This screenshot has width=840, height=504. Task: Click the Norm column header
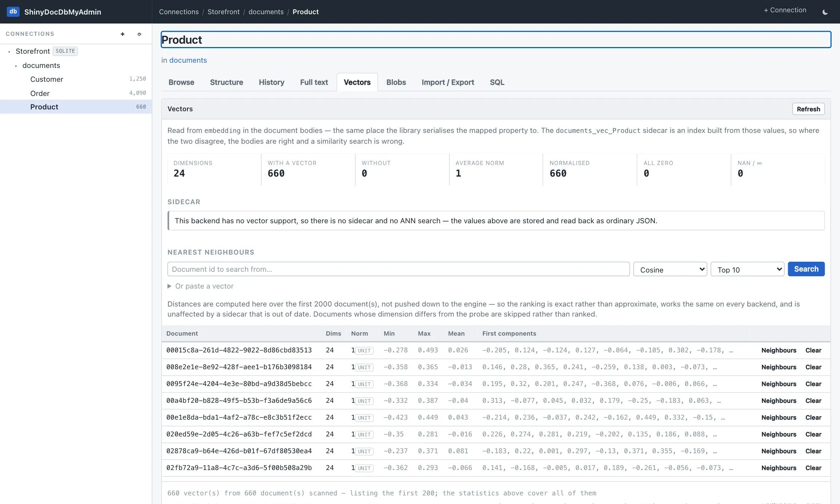click(360, 333)
